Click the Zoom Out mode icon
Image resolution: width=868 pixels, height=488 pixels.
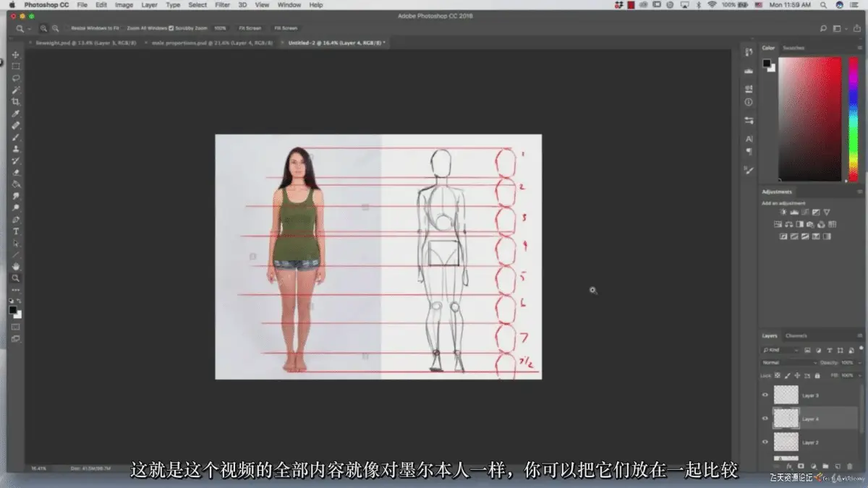click(56, 28)
